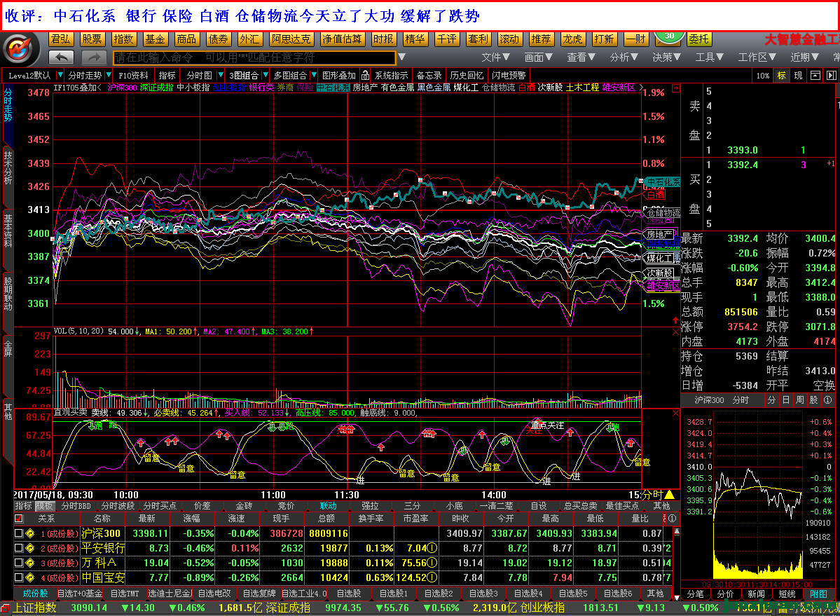Screen dimensions: 840x616
Task: Open the 文件 menu
Action: [x=495, y=57]
